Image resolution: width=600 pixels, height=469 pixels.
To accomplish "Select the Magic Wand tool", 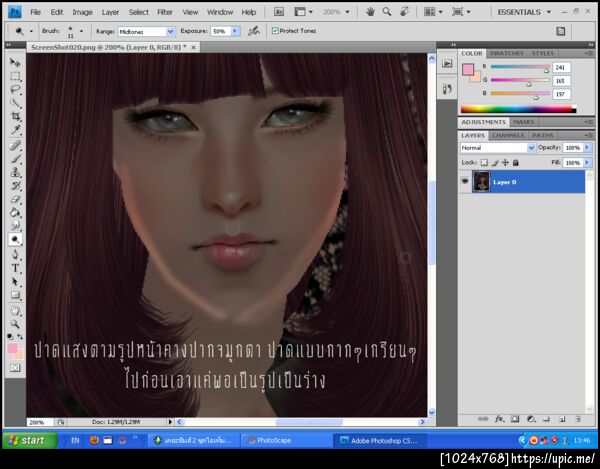I will [x=15, y=103].
